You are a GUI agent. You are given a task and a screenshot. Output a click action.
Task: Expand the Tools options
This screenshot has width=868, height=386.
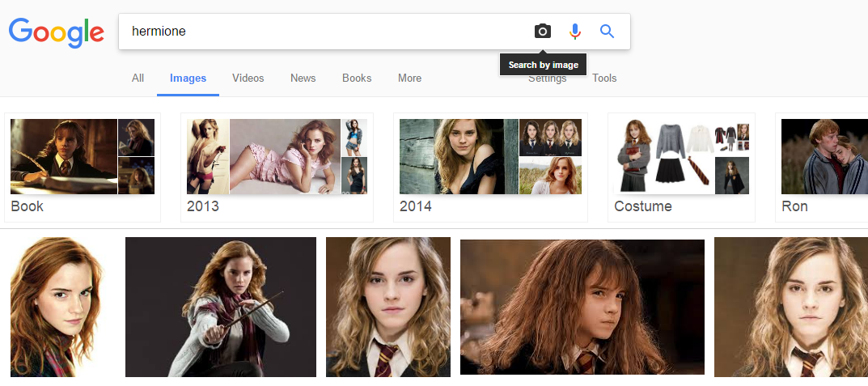click(604, 78)
